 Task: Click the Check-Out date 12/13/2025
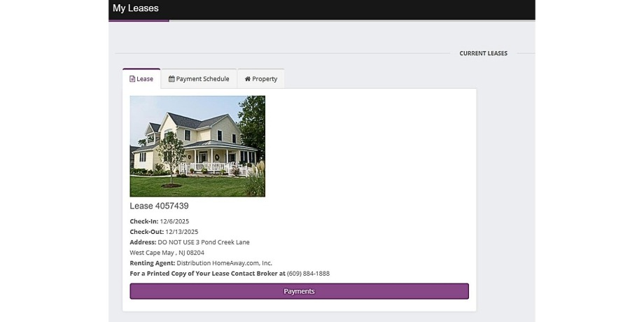click(x=181, y=232)
